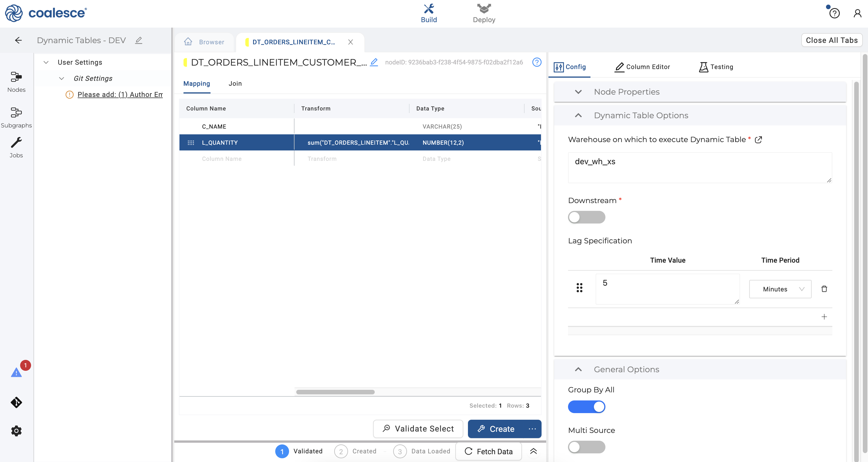Turn off Group By All toggle
Image resolution: width=868 pixels, height=462 pixels.
[586, 407]
